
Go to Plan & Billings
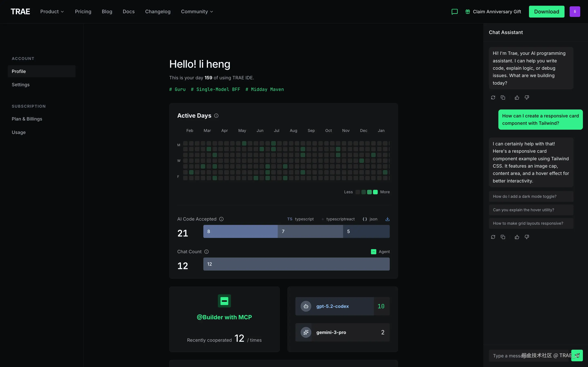(x=27, y=119)
